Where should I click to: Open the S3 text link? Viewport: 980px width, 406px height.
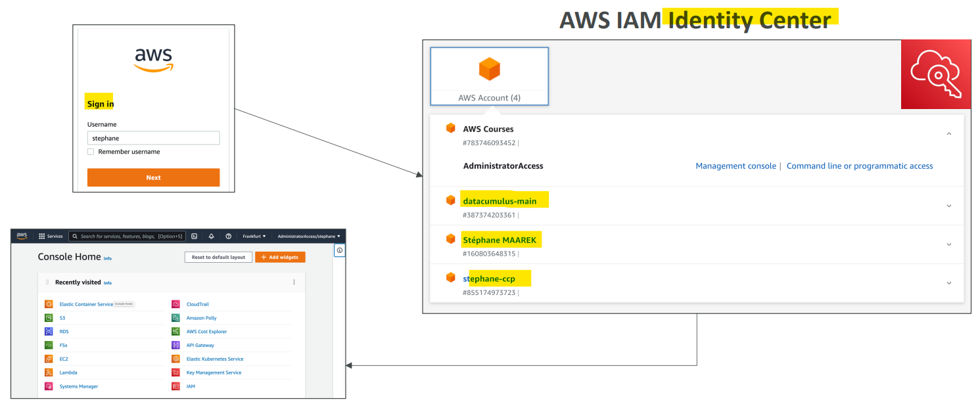pyautogui.click(x=62, y=318)
